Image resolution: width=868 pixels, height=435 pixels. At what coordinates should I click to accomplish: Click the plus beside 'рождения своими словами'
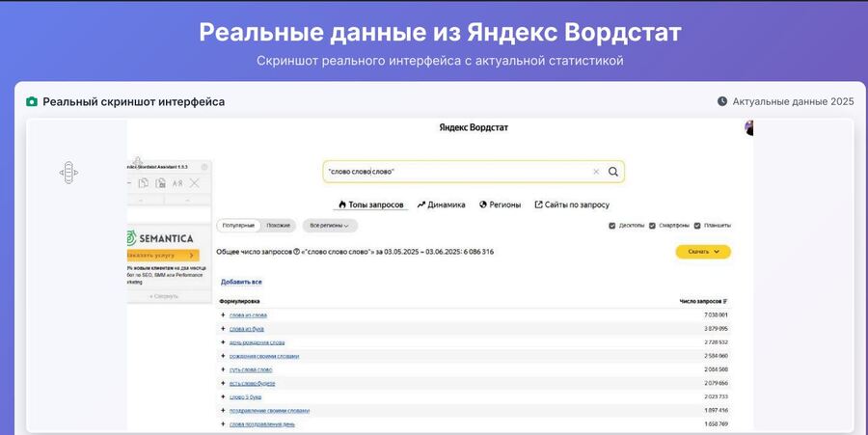point(223,356)
